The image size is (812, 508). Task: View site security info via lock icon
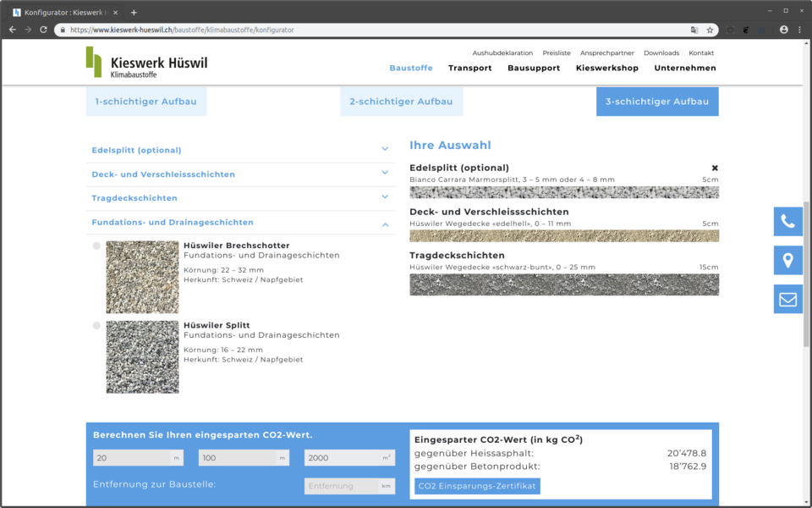tap(63, 30)
